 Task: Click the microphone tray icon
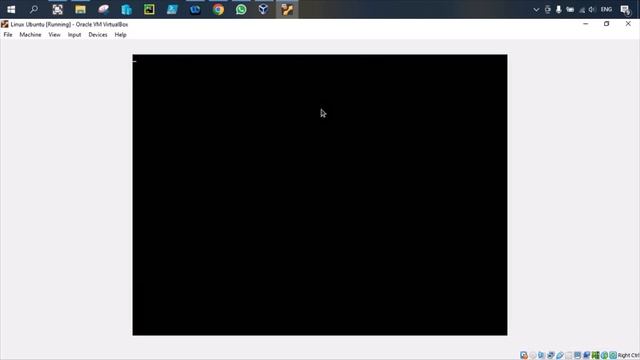[x=559, y=9]
